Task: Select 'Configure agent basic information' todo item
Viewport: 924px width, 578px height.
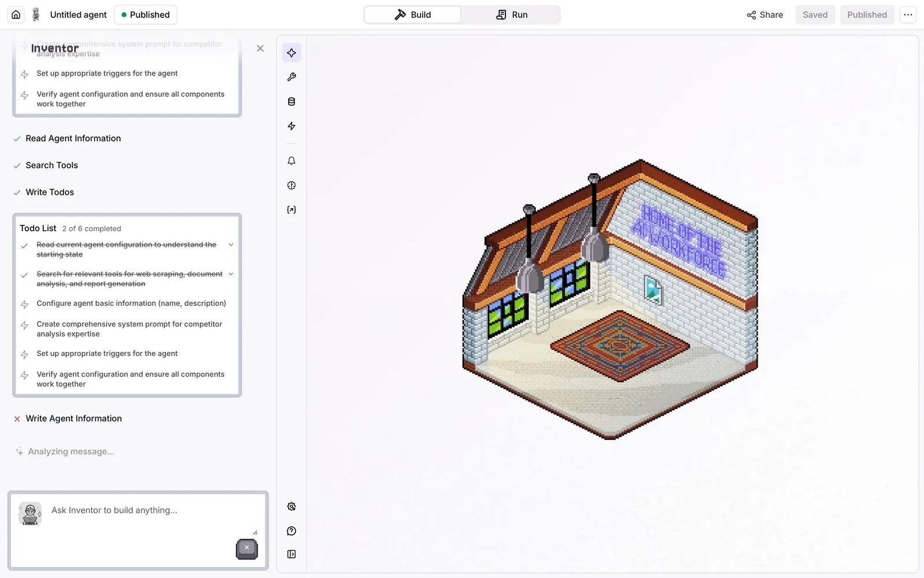Action: tap(131, 303)
